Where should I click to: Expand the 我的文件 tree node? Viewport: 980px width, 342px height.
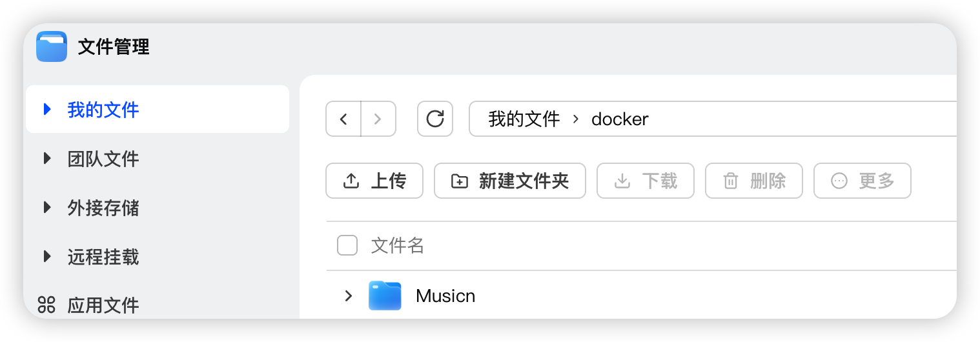(x=46, y=109)
